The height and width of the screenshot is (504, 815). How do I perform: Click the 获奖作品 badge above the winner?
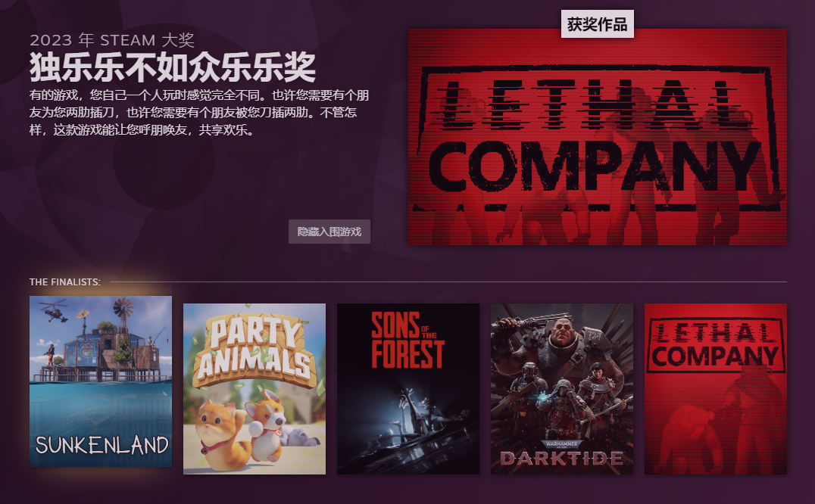[597, 24]
